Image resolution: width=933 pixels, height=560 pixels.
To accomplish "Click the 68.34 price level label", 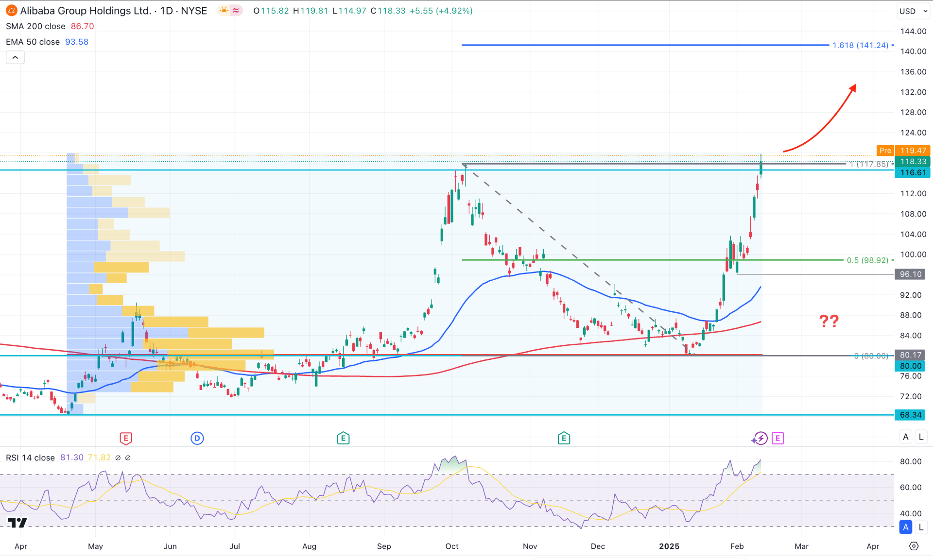I will pos(910,415).
